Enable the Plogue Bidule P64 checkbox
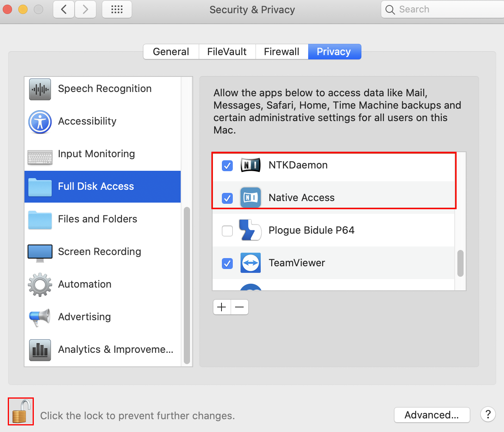The height and width of the screenshot is (432, 504). [x=227, y=231]
